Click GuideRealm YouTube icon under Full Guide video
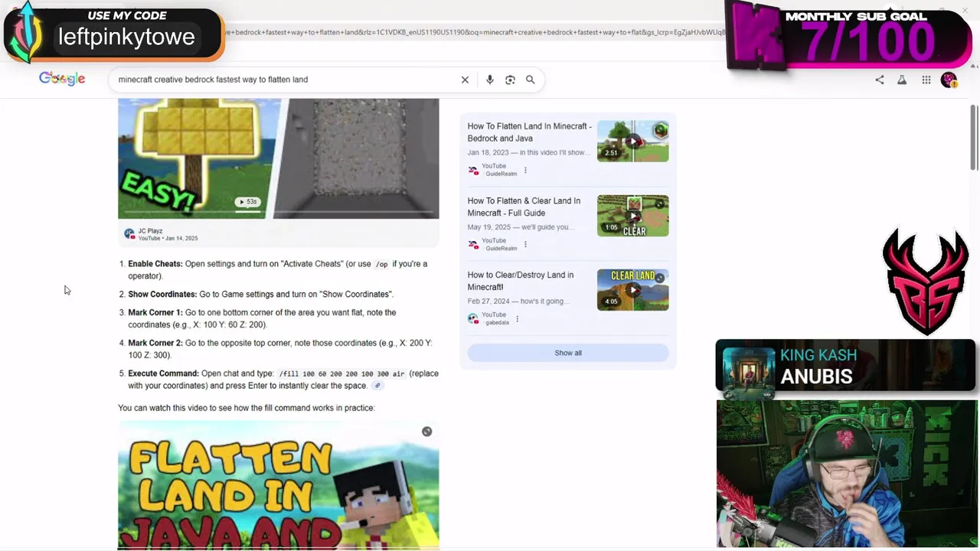Viewport: 980px width, 551px height. point(473,244)
